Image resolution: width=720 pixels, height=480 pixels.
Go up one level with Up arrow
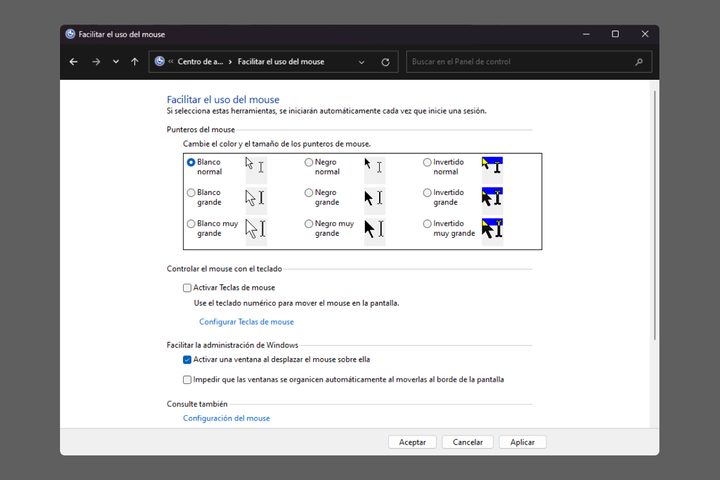pos(135,62)
